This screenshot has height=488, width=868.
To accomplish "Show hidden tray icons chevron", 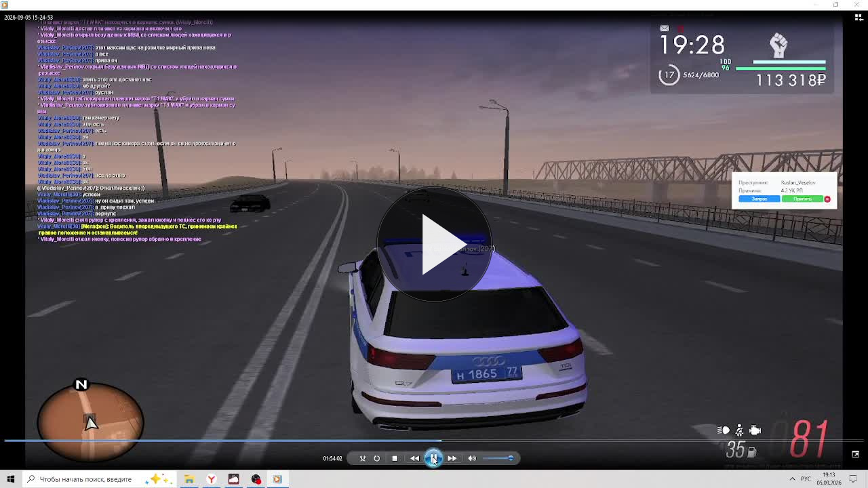I will 792,479.
